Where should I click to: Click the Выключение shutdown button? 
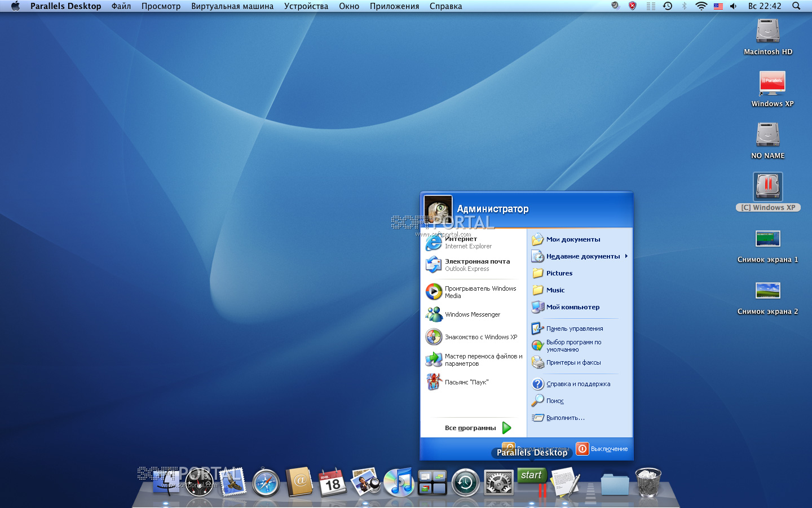[602, 449]
